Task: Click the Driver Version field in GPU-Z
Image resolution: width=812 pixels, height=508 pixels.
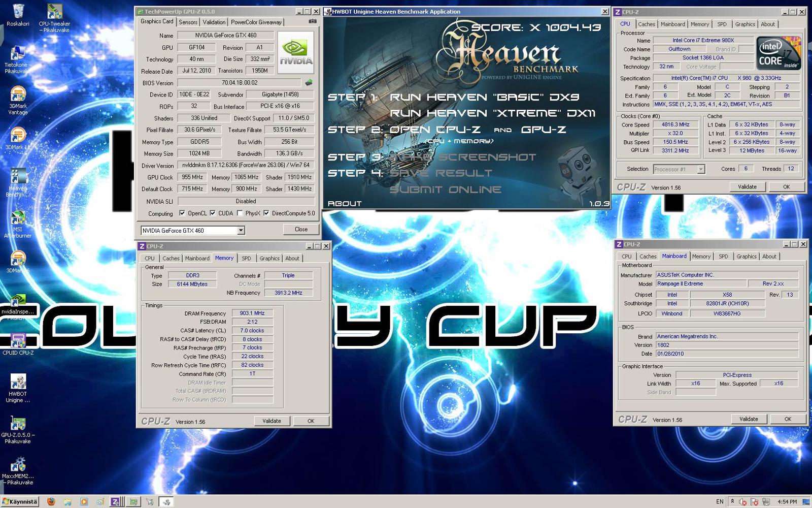Action: click(x=246, y=165)
